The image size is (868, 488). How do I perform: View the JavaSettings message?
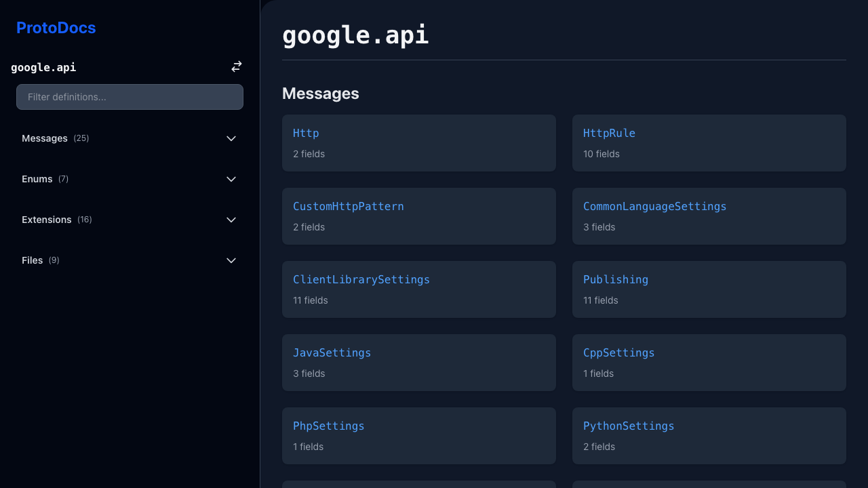pos(419,363)
